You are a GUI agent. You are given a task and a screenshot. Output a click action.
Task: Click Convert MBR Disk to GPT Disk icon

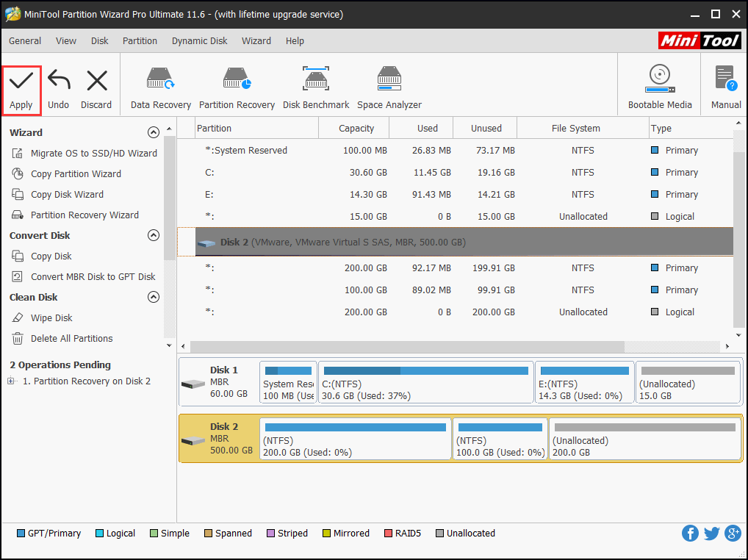18,276
